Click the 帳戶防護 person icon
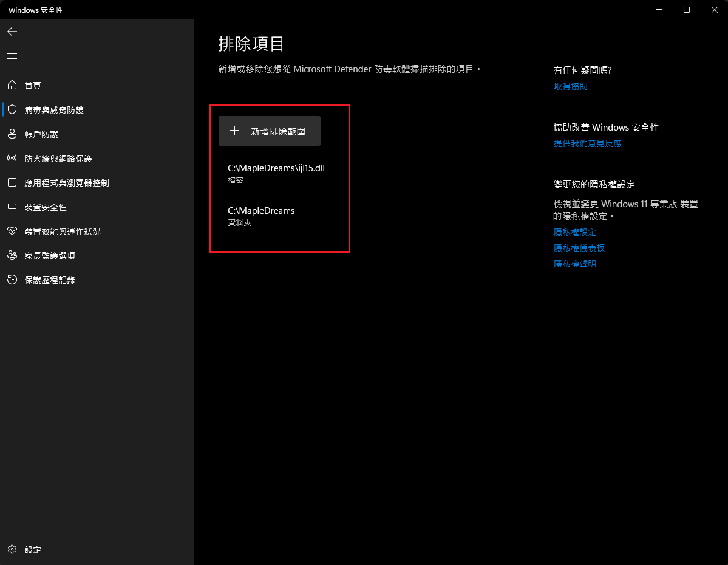This screenshot has width=728, height=565. 12,134
